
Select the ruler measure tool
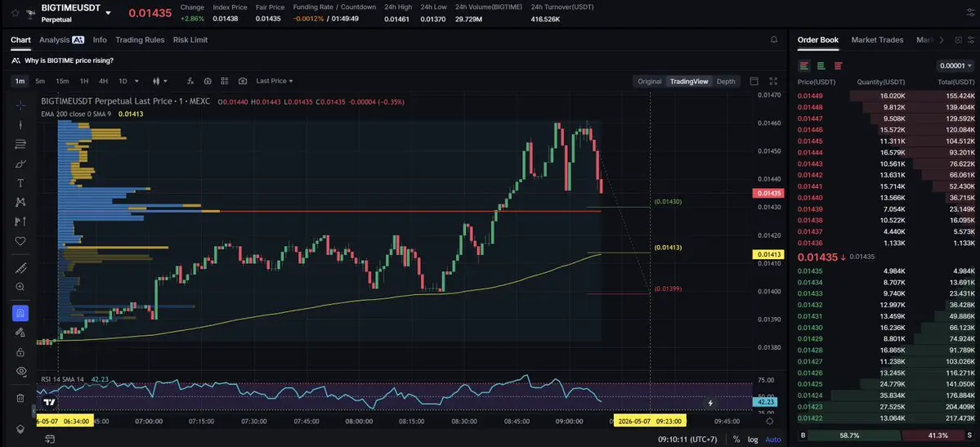pyautogui.click(x=20, y=268)
